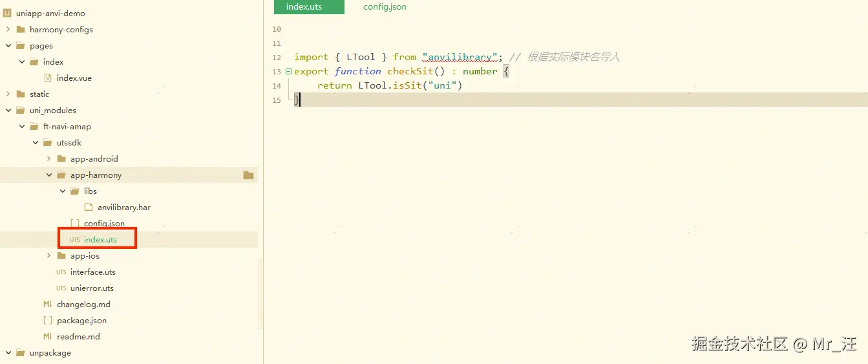Click the JSON bracket icon beside package.json
The image size is (868, 364).
pos(48,320)
